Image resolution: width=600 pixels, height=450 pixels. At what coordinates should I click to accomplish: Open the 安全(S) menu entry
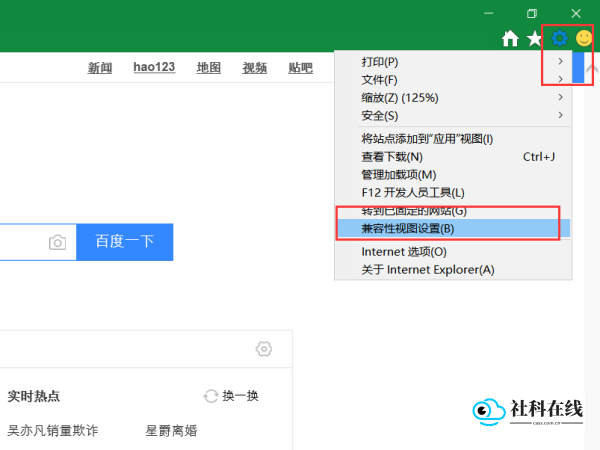(x=453, y=116)
